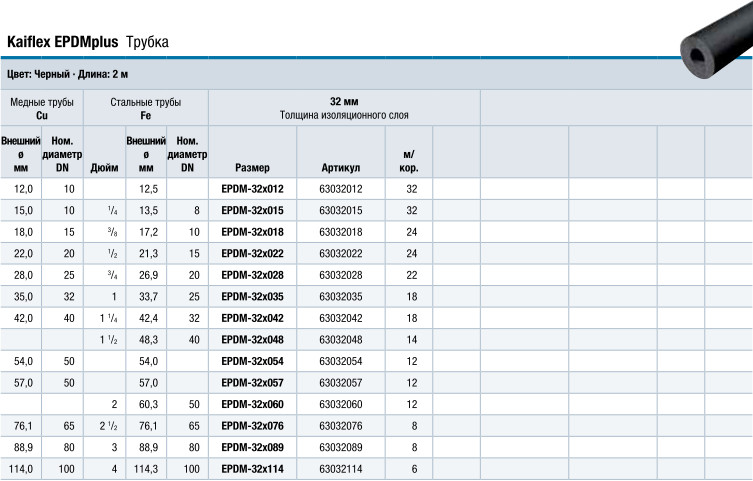The width and height of the screenshot is (753, 481).
Task: Click copper diameter value '22,0'
Action: coord(24,253)
